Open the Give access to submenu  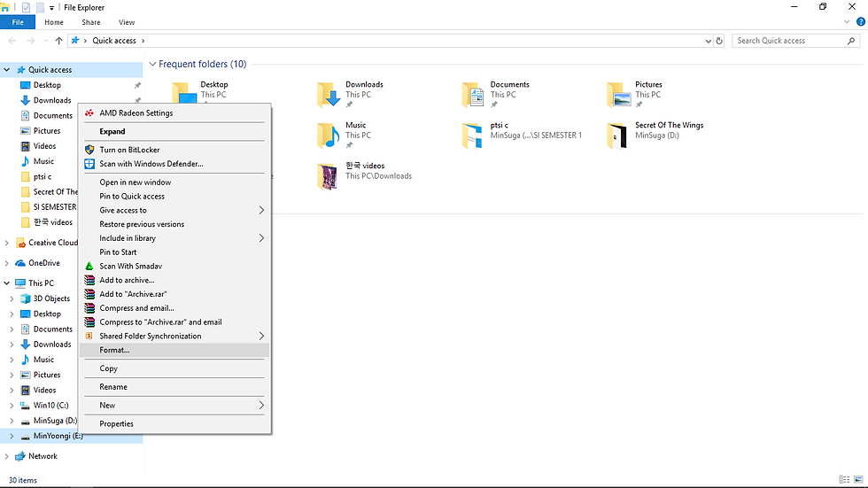(x=174, y=210)
